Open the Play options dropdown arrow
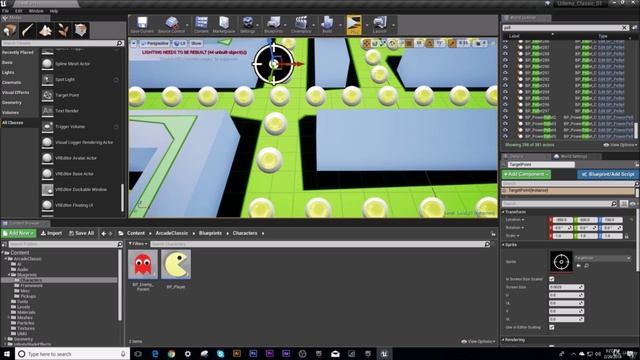Viewport: 640px width, 360px height. [366, 25]
